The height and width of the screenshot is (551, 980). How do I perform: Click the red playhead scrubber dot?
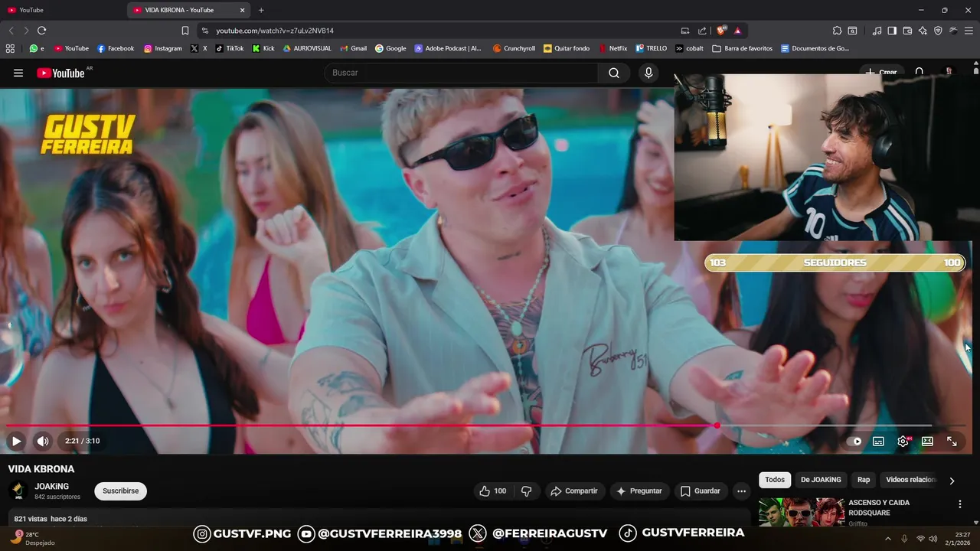point(717,425)
